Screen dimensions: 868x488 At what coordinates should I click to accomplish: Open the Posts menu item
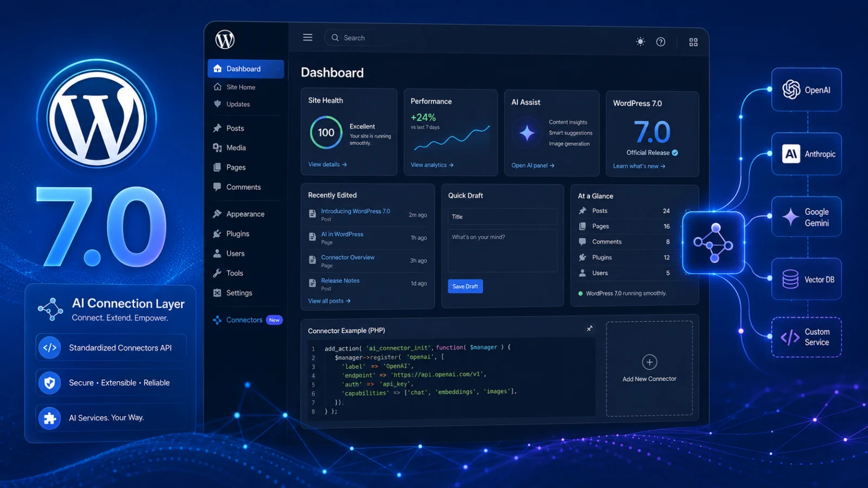coord(235,129)
